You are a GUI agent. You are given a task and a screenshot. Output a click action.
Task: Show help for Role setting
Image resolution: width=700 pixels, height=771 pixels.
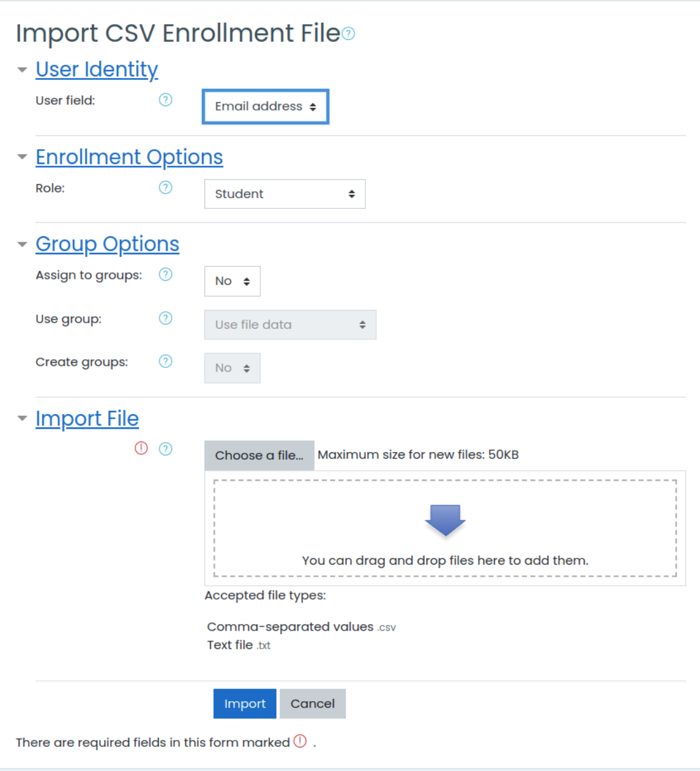(x=166, y=187)
